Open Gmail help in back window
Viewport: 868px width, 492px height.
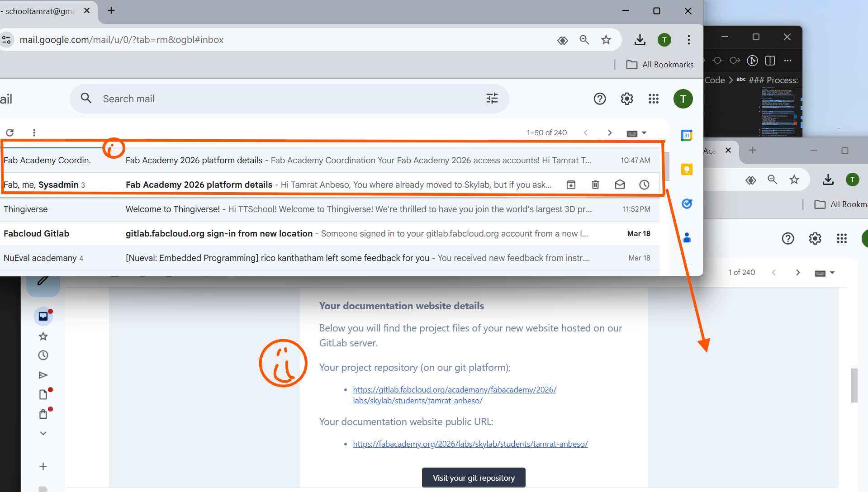[788, 238]
